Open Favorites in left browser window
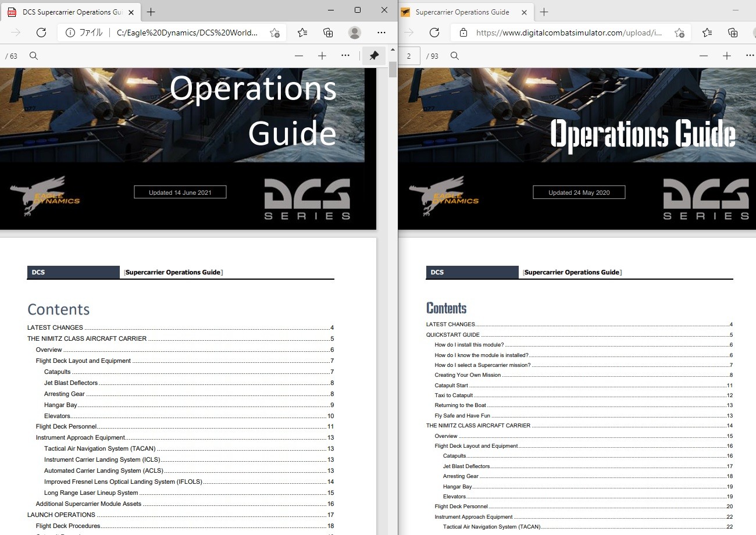 302,33
